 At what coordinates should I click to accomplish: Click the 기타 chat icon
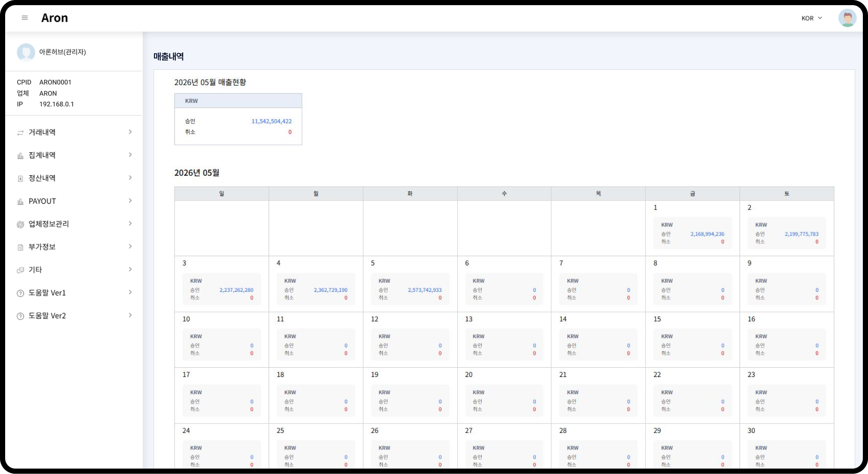pos(20,270)
